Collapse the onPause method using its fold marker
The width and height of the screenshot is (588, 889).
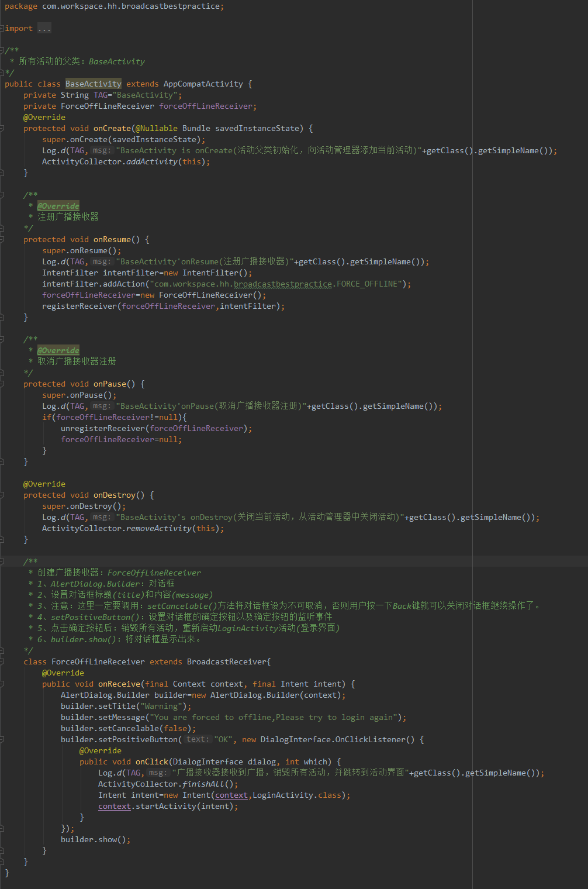2,384
